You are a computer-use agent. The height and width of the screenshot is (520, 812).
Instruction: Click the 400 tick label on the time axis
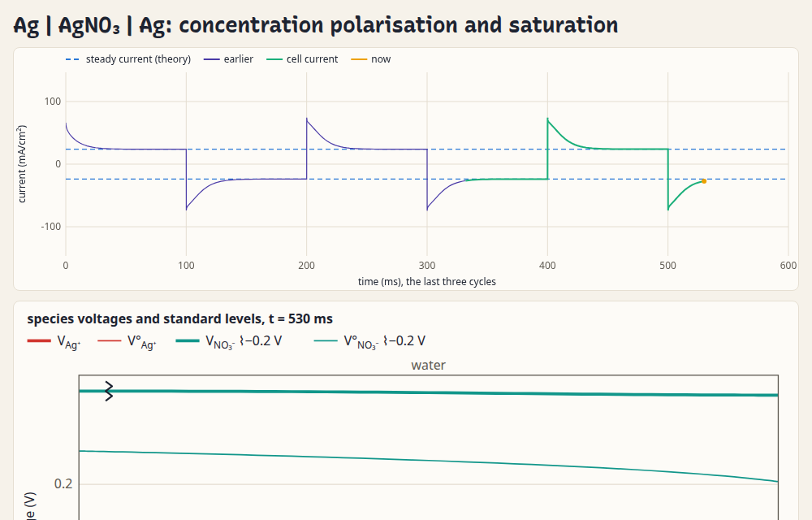[x=547, y=266]
